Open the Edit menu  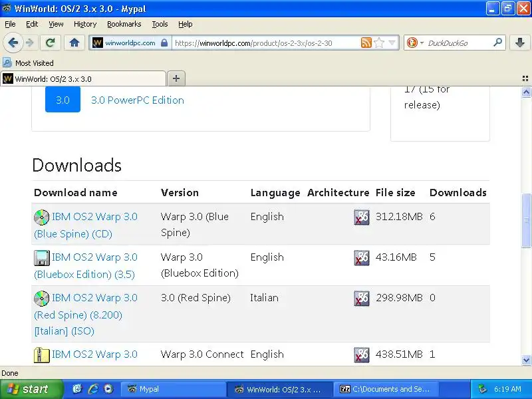click(32, 24)
